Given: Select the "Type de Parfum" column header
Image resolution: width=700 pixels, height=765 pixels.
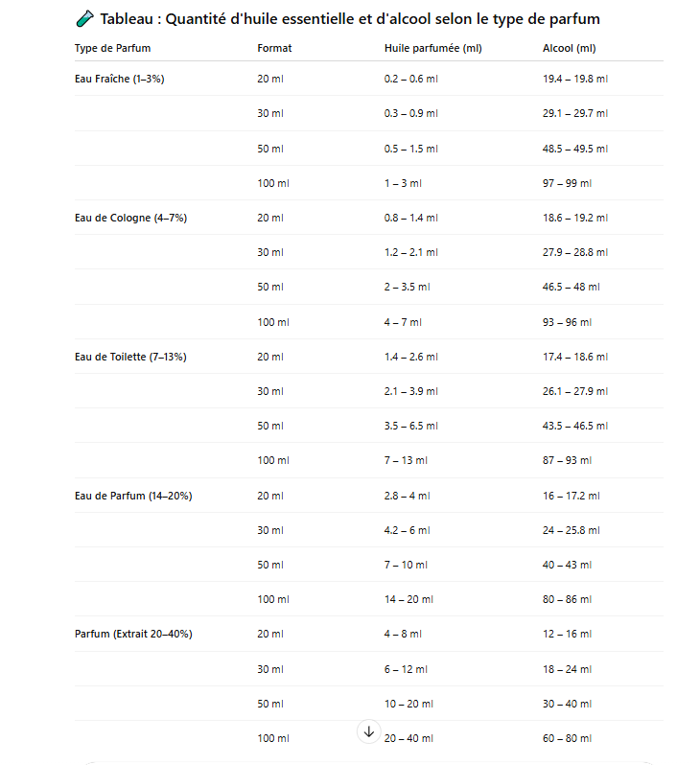Looking at the screenshot, I should click(x=112, y=48).
